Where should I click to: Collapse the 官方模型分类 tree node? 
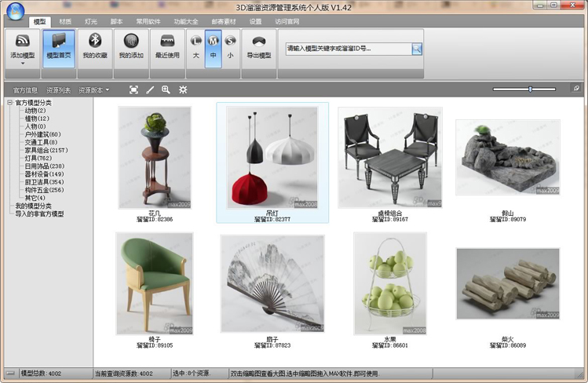click(9, 102)
